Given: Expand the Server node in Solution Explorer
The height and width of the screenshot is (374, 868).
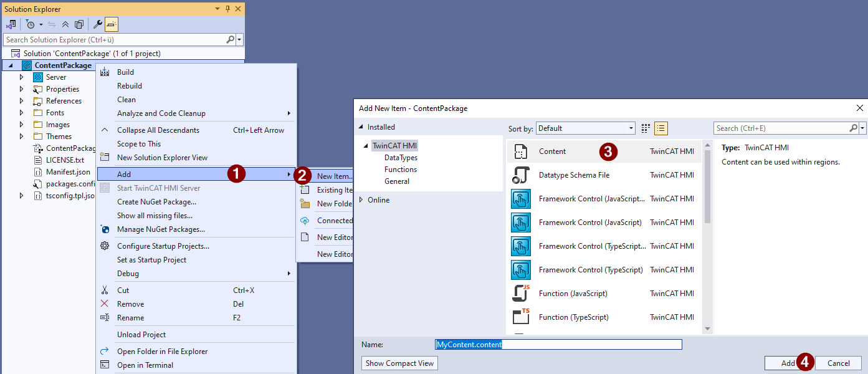Looking at the screenshot, I should [x=21, y=77].
